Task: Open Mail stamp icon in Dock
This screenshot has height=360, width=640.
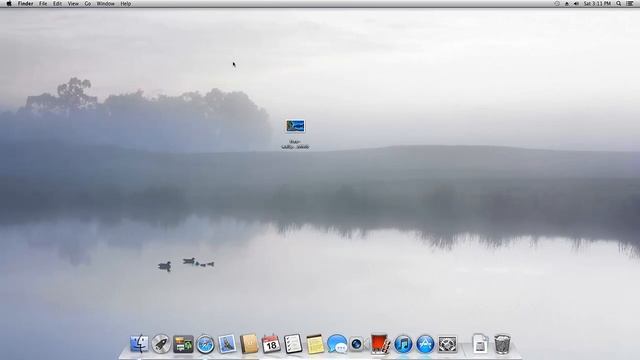Action: coord(227,344)
